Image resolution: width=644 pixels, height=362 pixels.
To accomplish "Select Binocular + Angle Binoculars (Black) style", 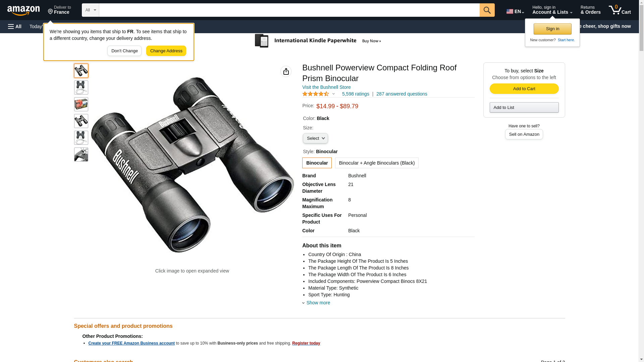I will tap(376, 163).
